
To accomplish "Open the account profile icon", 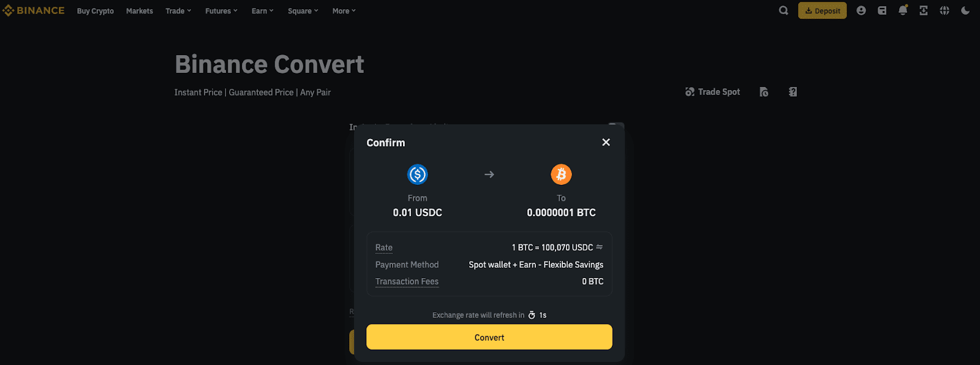I will (x=861, y=10).
